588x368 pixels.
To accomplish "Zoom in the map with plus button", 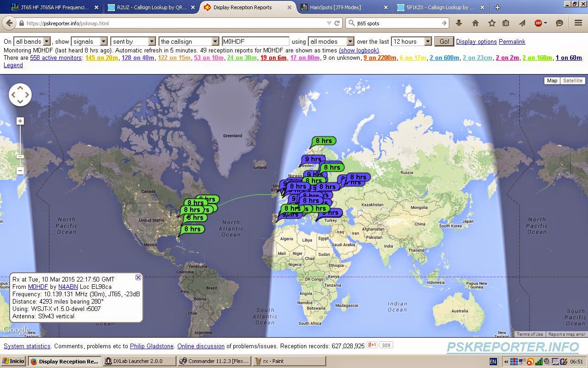I will tap(20, 121).
